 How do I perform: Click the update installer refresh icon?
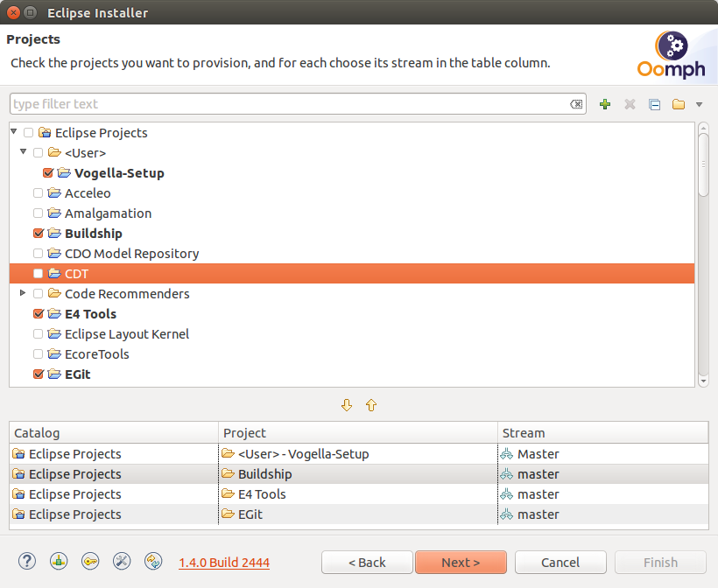(153, 561)
